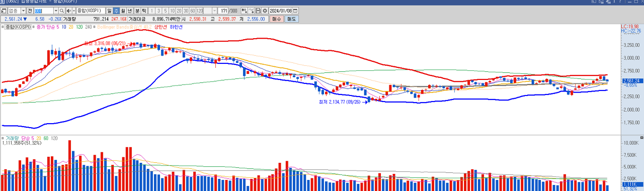Click the low annotation 2,134.77 (09/26)

pyautogui.click(x=339, y=102)
